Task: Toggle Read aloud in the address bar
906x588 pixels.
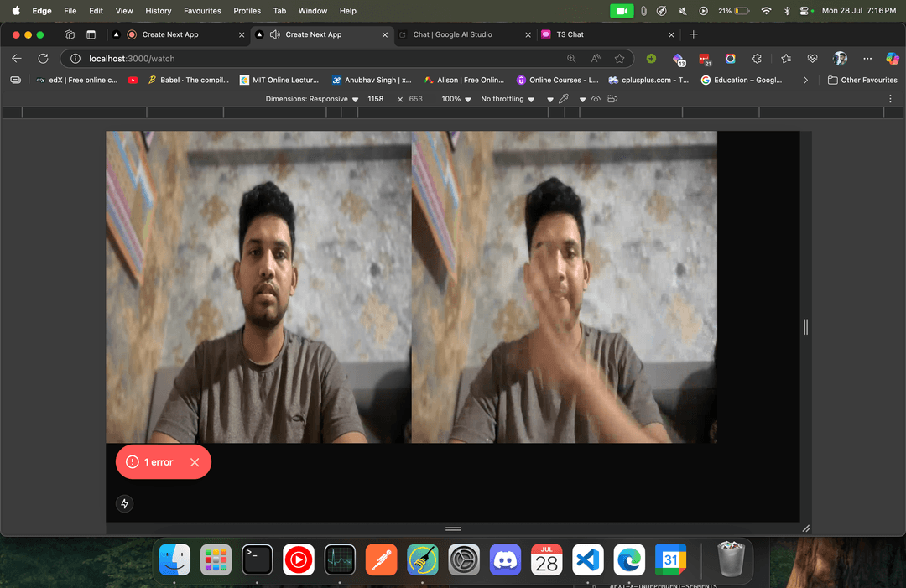Action: point(596,59)
